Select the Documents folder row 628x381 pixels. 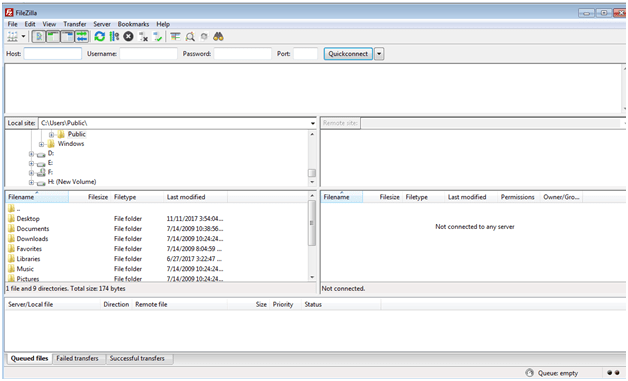click(156, 229)
